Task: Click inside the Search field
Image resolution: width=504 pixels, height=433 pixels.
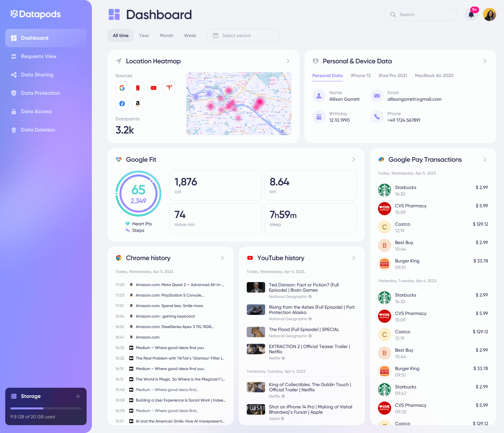Action: point(420,14)
